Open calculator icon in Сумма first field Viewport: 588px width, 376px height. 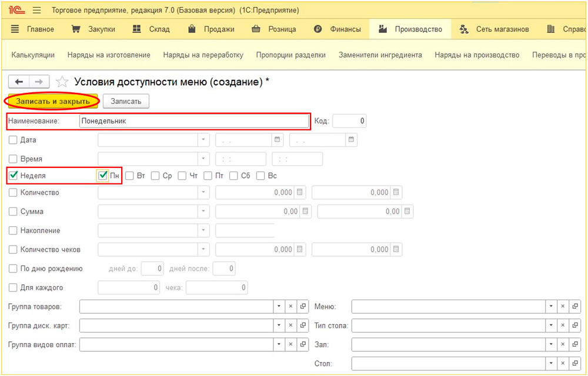(305, 211)
